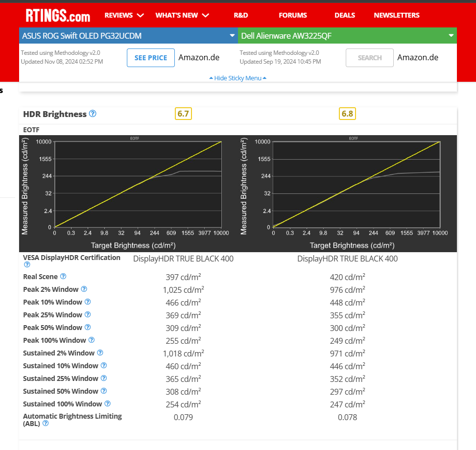Select the 976 cd/m² Peak 2% value
This screenshot has height=450, width=476.
pos(347,290)
